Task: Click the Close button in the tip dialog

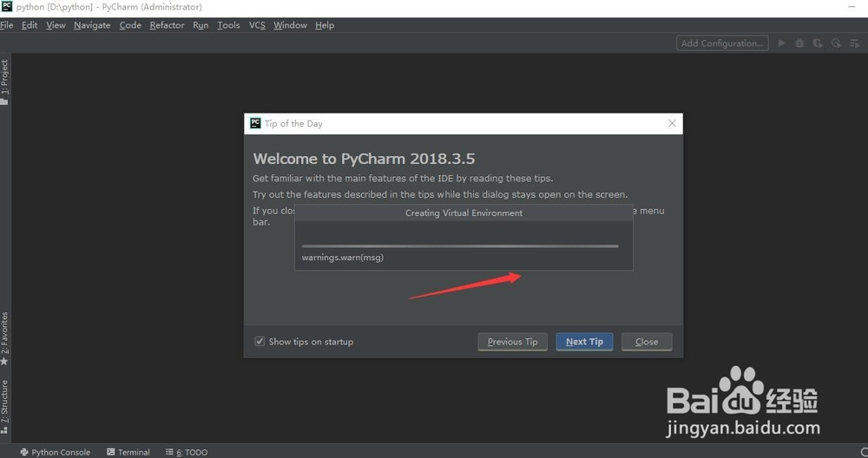Action: (647, 342)
